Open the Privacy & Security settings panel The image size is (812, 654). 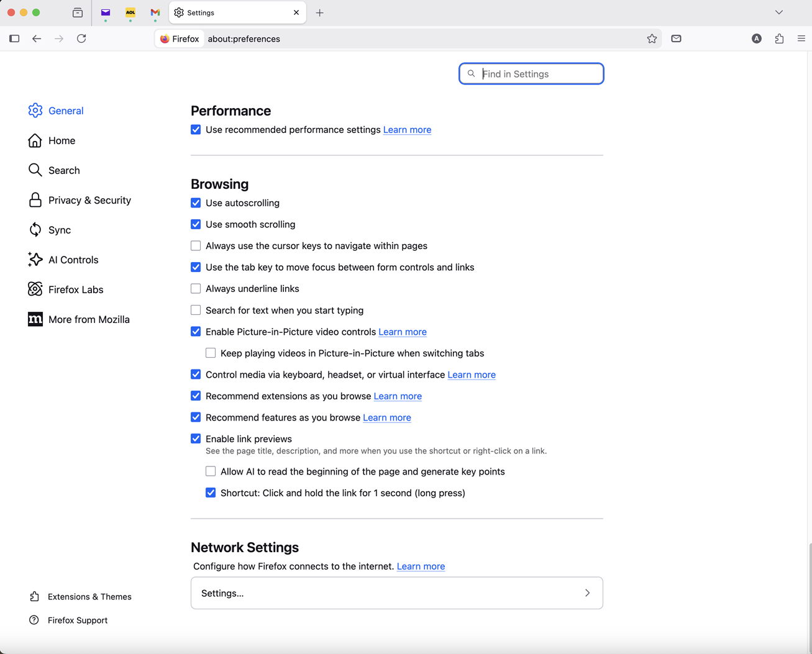[x=89, y=200]
